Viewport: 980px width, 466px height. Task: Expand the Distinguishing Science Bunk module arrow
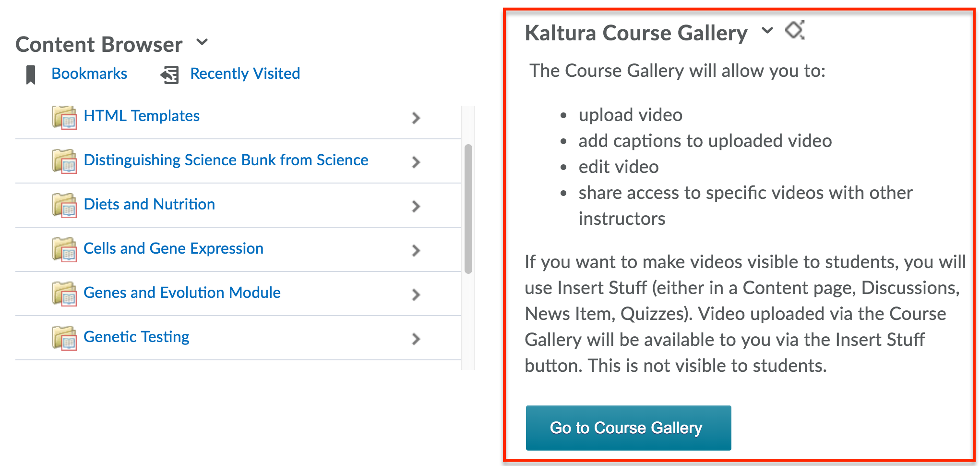click(x=416, y=162)
